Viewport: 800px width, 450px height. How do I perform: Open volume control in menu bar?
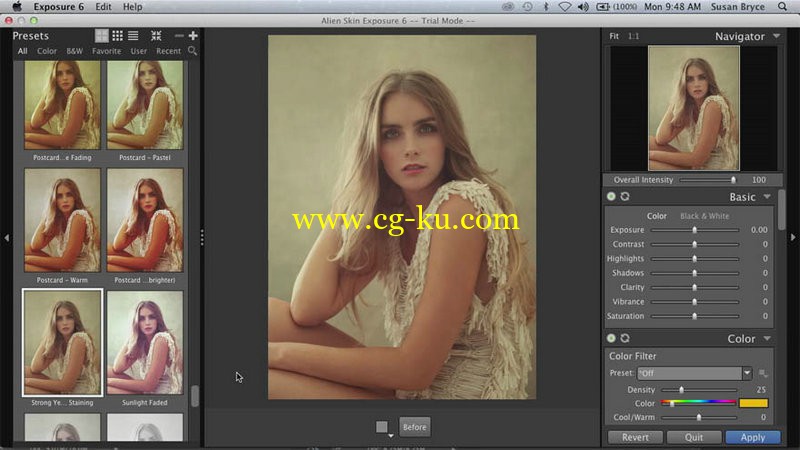point(583,7)
